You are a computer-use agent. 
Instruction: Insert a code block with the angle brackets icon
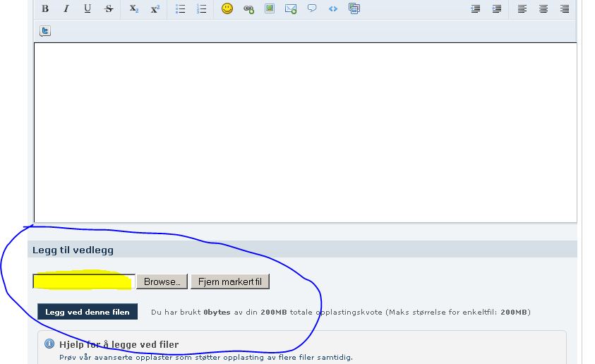[332, 8]
